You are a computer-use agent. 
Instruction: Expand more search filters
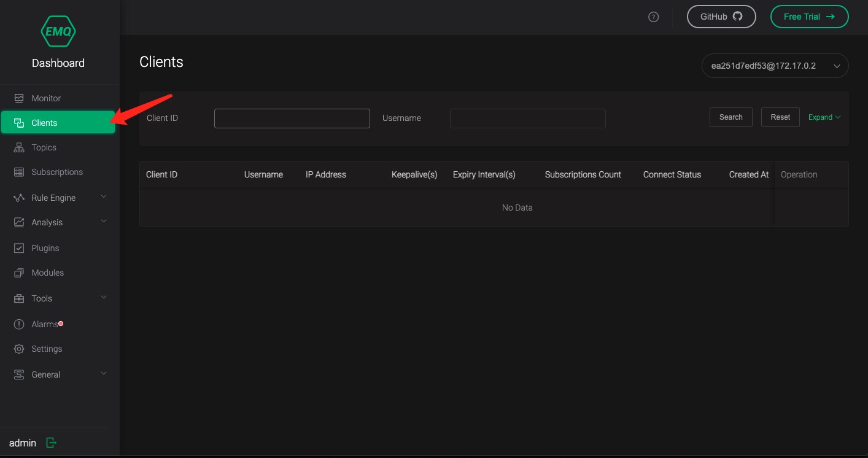pos(824,117)
